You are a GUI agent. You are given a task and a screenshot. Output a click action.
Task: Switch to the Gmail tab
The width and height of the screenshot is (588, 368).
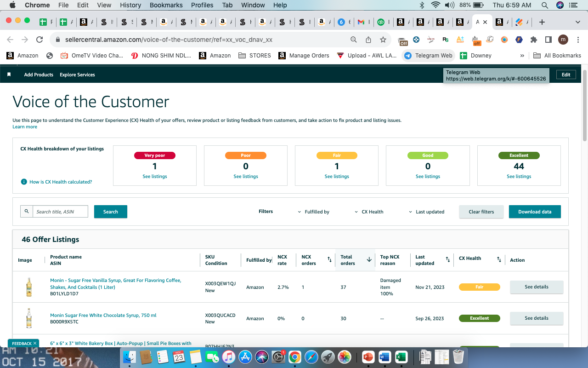click(x=361, y=22)
